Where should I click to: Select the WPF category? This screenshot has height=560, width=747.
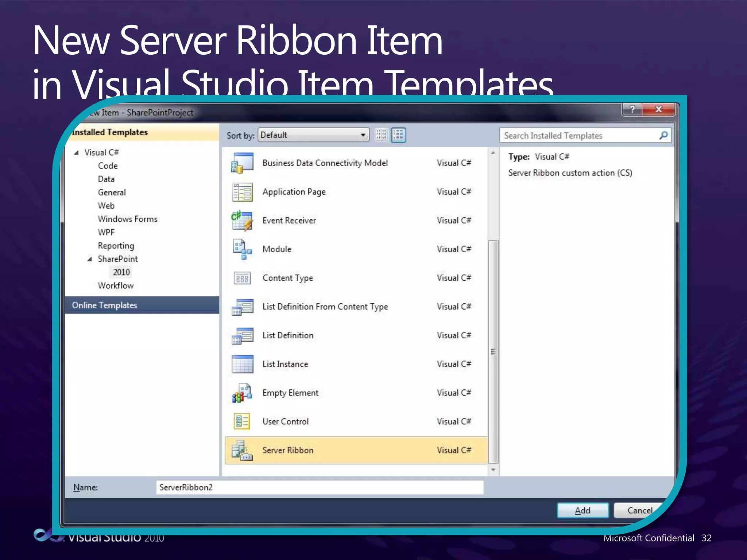pyautogui.click(x=106, y=233)
